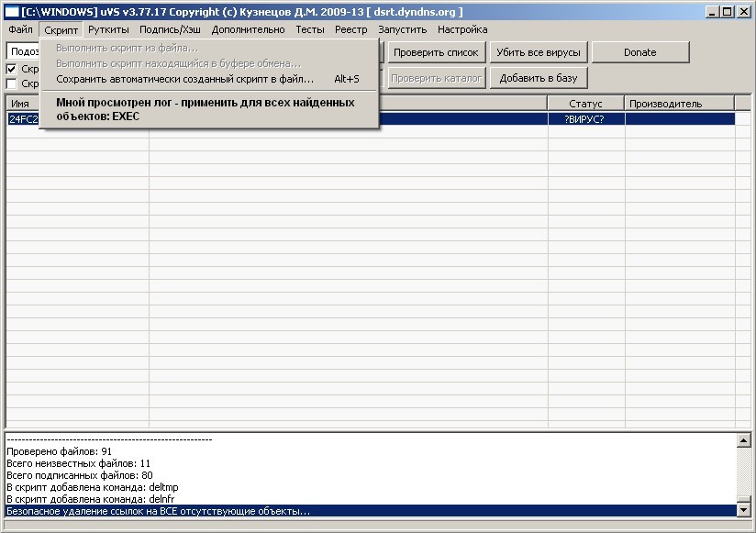Click the log scrollbar up arrow

(743, 440)
